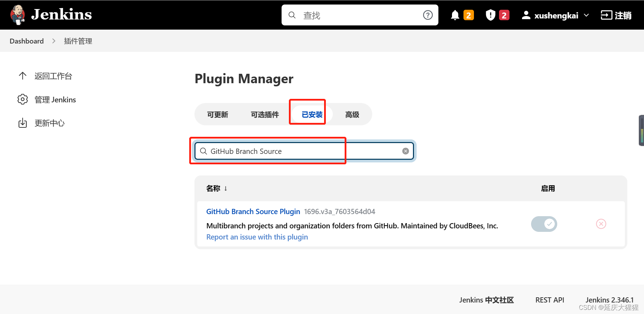Open Jenkins 中文社区 footer link
Screen dimensions: 644x314
[486, 300]
